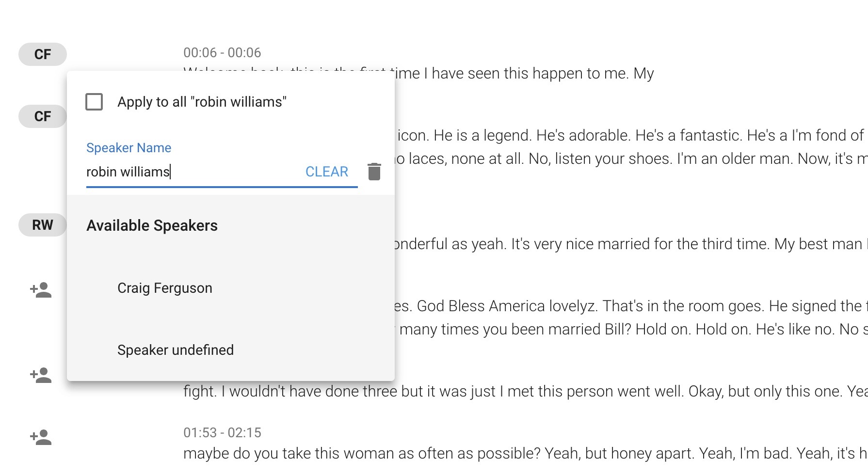
Task: Jump to the 01:53 - 02:15 timestamp
Action: [222, 432]
